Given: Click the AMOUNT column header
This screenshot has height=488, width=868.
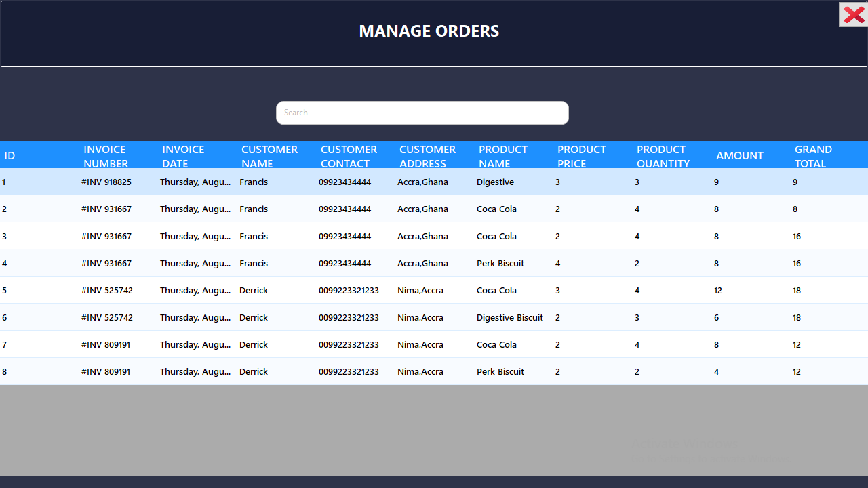Looking at the screenshot, I should pyautogui.click(x=740, y=155).
